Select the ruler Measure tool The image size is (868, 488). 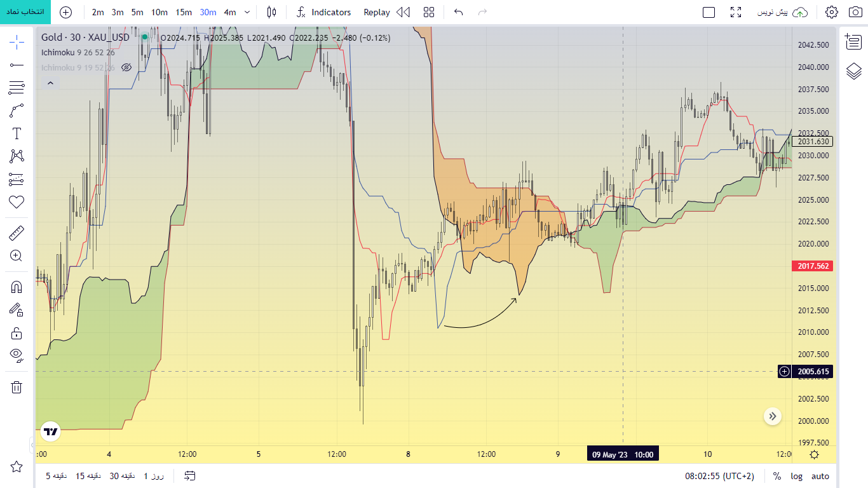pos(17,233)
